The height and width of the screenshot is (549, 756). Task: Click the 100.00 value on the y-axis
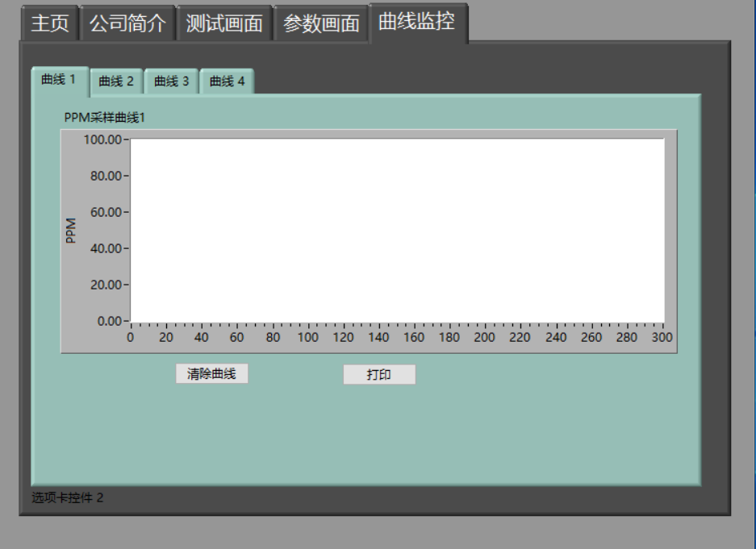(103, 139)
